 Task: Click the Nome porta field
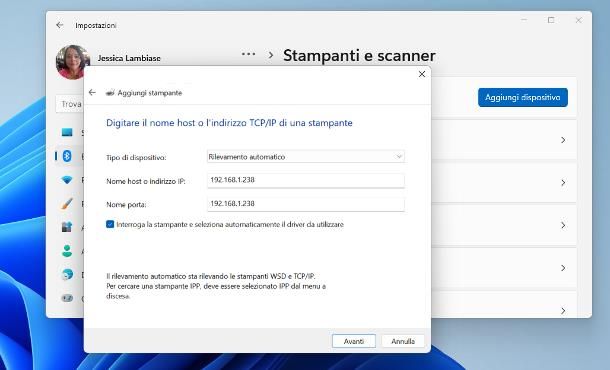tap(305, 204)
